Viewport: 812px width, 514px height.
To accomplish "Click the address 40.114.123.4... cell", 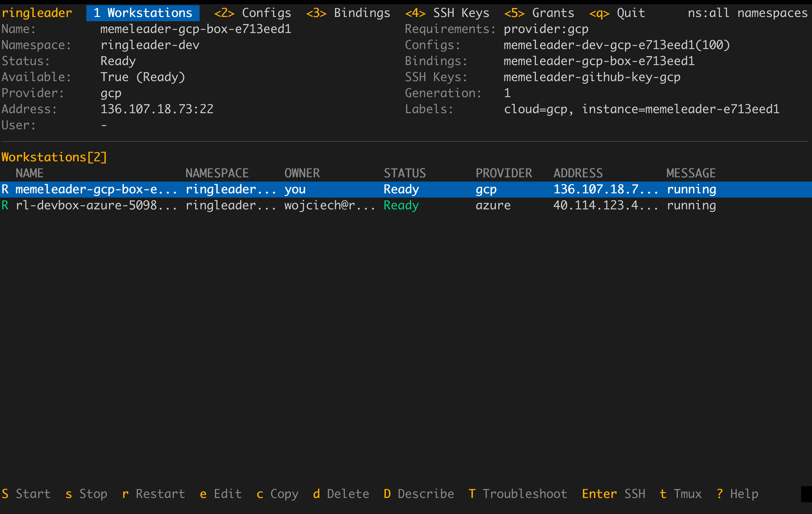I will (606, 205).
